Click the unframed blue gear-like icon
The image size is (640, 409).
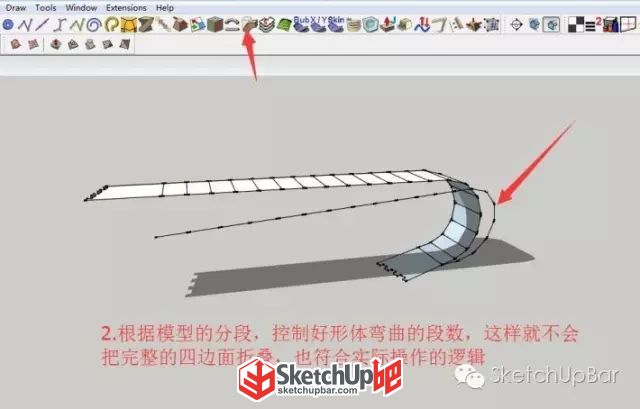[534, 25]
